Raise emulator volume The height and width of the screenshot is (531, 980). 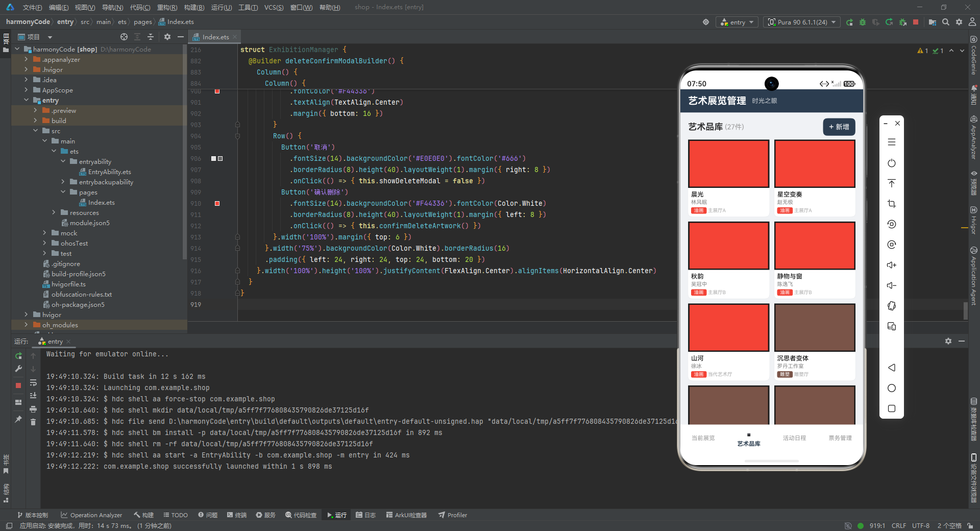click(x=892, y=265)
